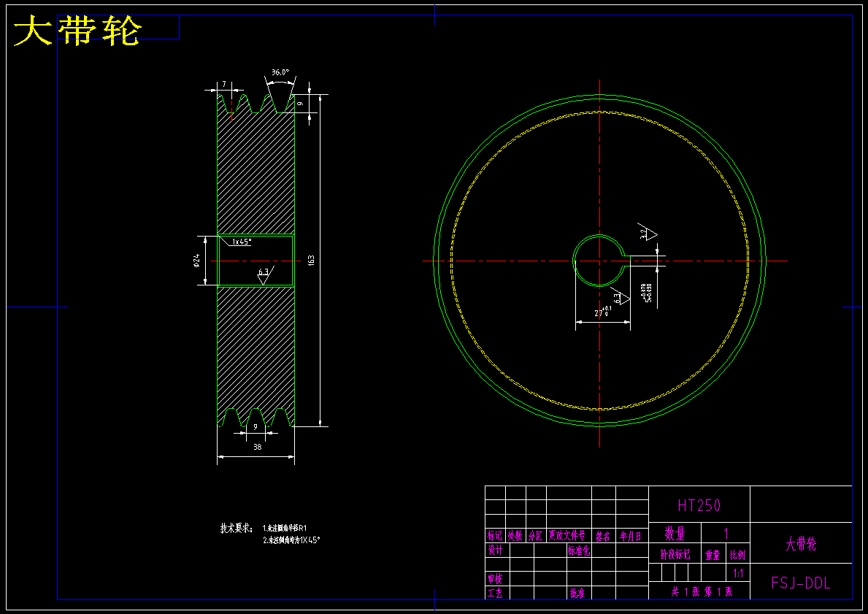Viewport: 868px width, 614px height.
Task: Select the '27' keyway depth dimension
Action: [x=602, y=312]
